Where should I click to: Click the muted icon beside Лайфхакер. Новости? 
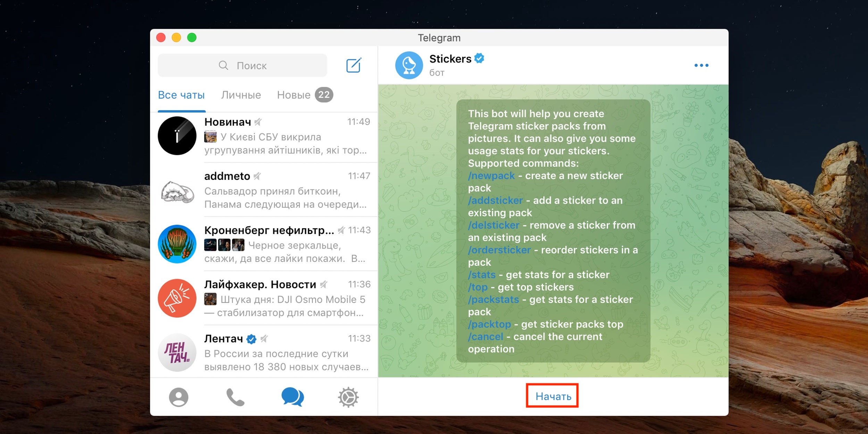pyautogui.click(x=324, y=284)
